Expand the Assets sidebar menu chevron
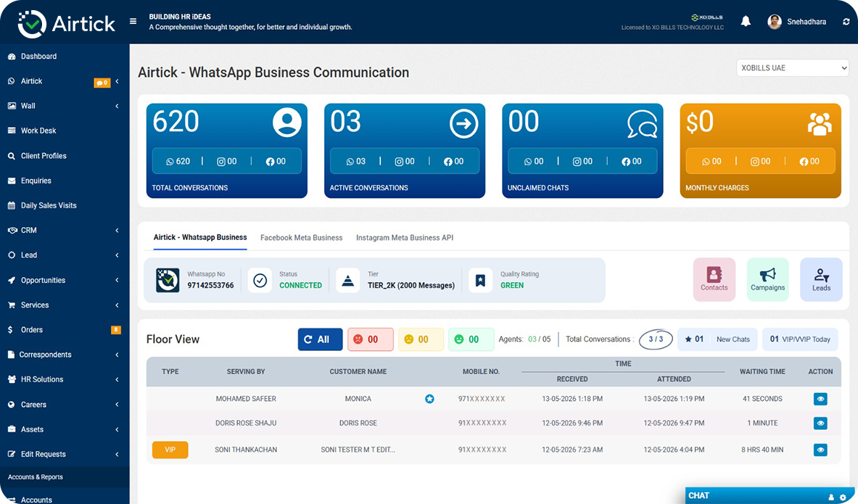 (x=117, y=429)
